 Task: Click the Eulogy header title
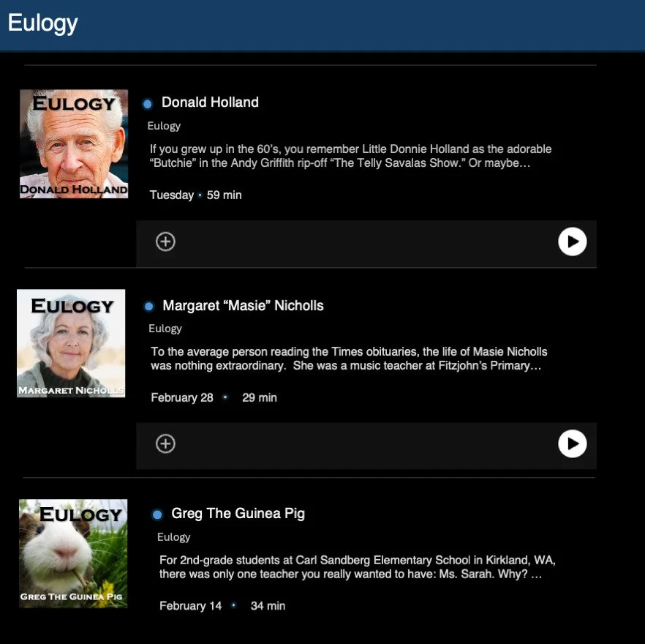tap(42, 23)
